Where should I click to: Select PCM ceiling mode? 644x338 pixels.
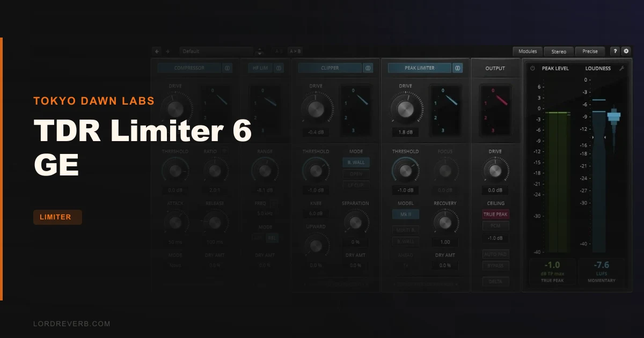[495, 226]
